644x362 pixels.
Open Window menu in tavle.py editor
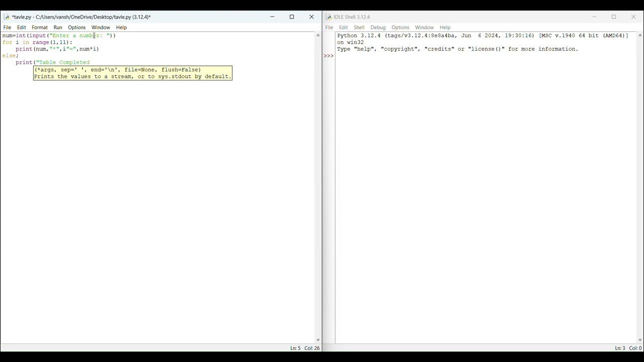click(101, 27)
